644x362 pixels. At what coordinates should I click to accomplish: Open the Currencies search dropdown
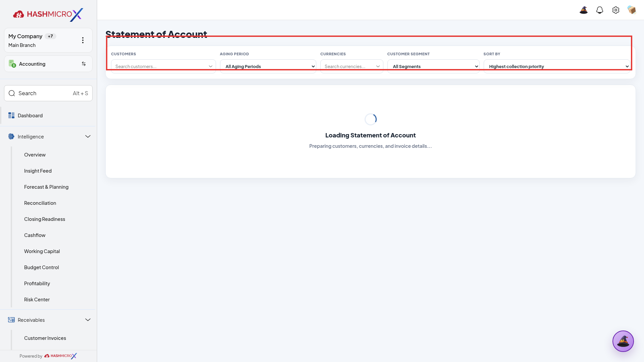click(x=352, y=66)
